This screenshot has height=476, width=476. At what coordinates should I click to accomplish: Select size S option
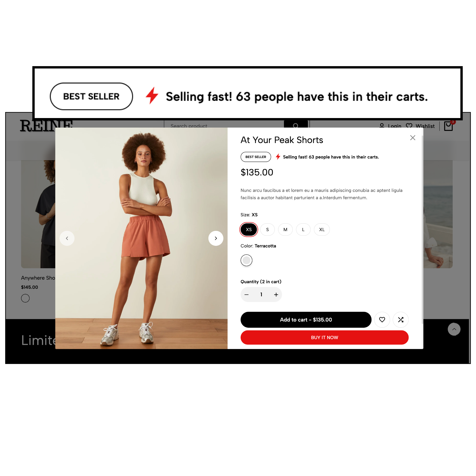click(267, 229)
